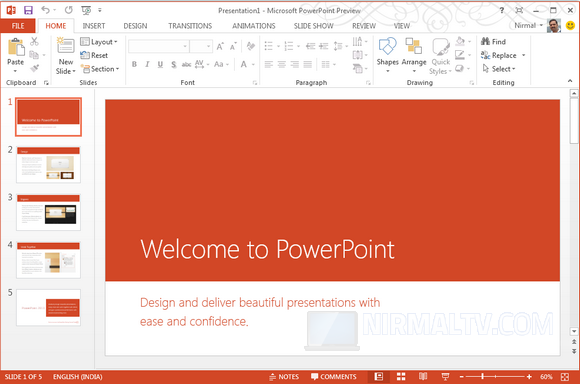580x384 pixels.
Task: Click NOTES in the status bar
Action: [x=284, y=377]
